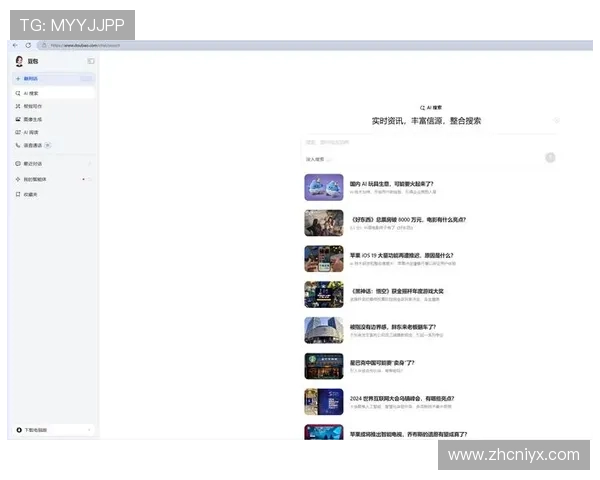Open 我的智能体 in the sidebar

(x=34, y=179)
